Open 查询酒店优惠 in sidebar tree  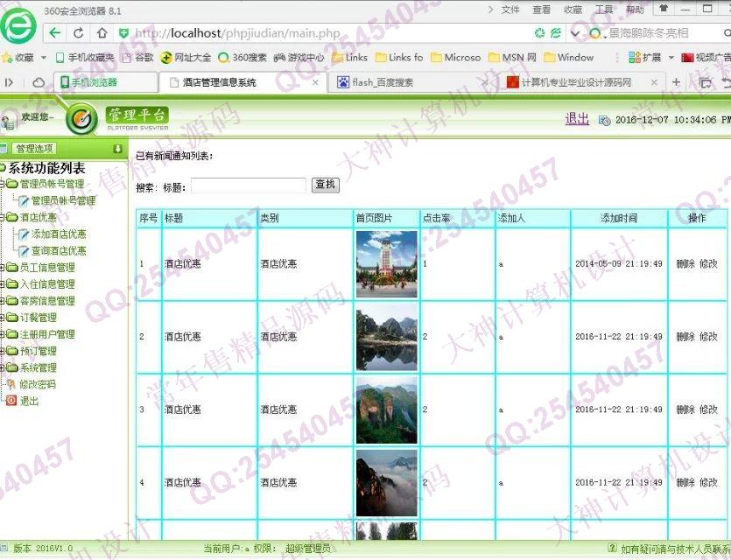tap(59, 251)
